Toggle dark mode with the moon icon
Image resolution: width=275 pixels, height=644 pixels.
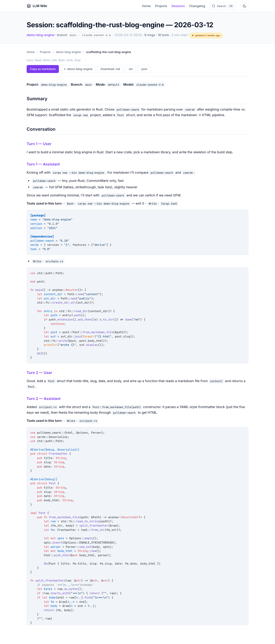click(244, 6)
